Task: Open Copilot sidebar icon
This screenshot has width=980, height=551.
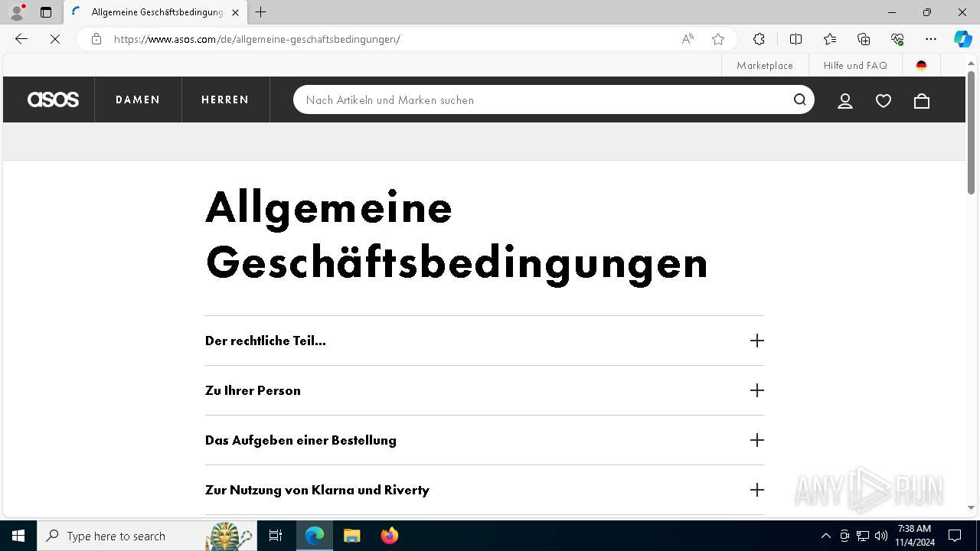Action: [x=962, y=39]
